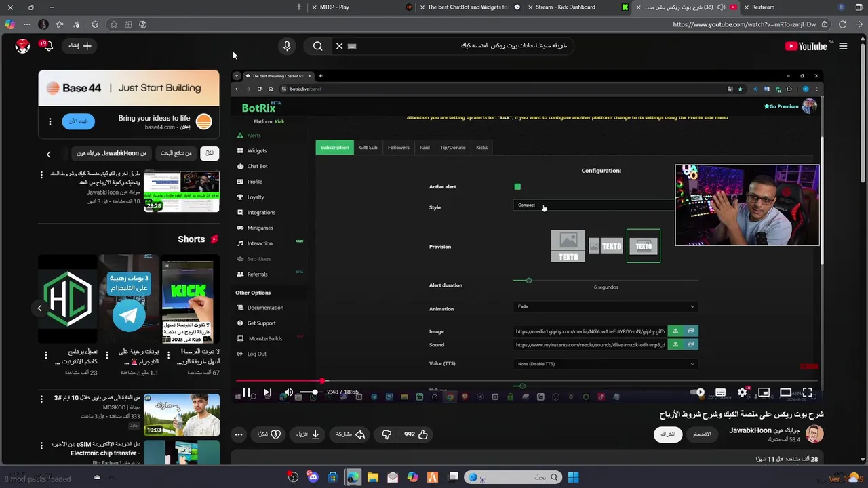This screenshot has width=868, height=488.
Task: Adjust the video volume slider
Action: click(311, 392)
